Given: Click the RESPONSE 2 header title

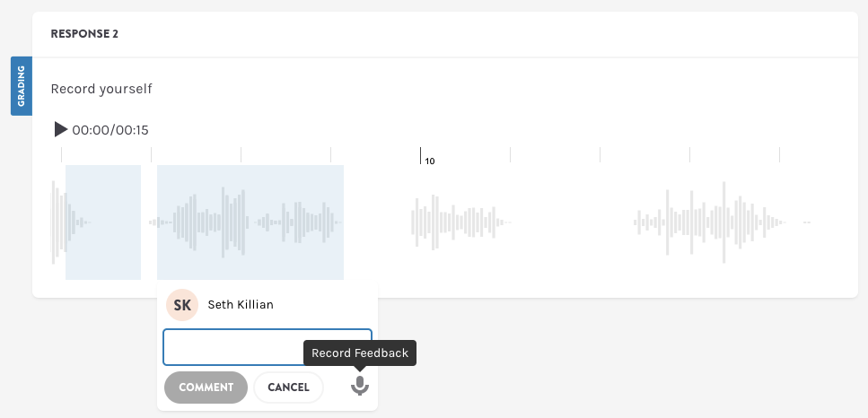Looking at the screenshot, I should pos(84,34).
